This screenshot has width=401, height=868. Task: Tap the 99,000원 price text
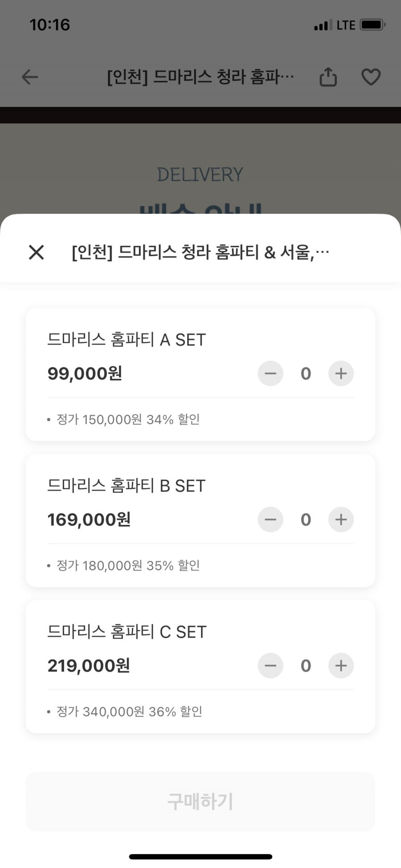85,373
